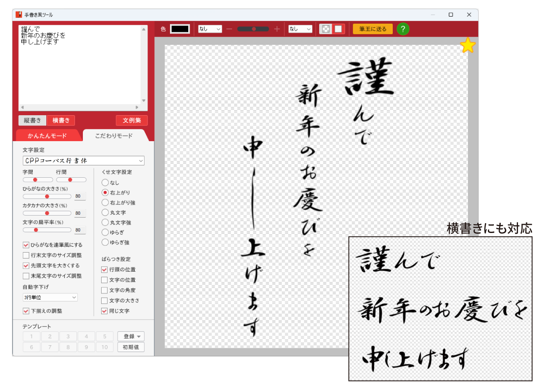This screenshot has height=392, width=544.
Task: Click the yellow star on the canvas
Action: 467,45
